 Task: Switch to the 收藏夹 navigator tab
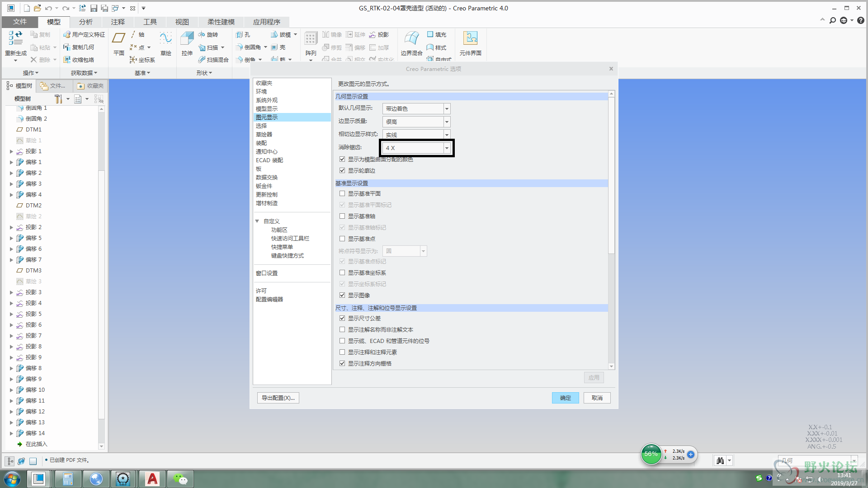pyautogui.click(x=90, y=86)
